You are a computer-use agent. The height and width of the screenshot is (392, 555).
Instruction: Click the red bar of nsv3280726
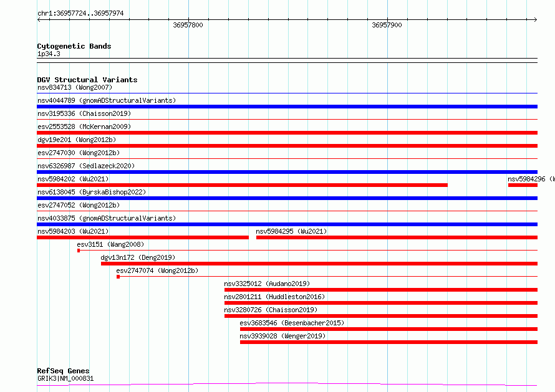tap(381, 316)
